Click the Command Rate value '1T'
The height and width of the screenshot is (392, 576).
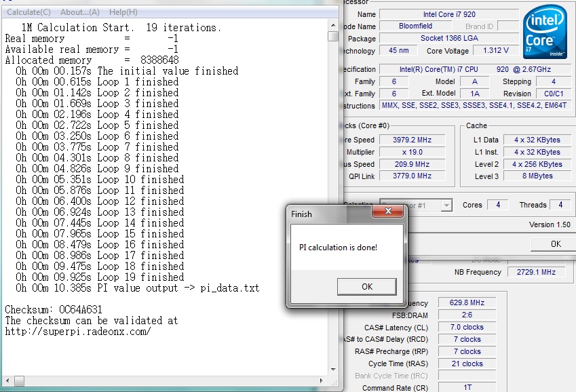coord(467,387)
